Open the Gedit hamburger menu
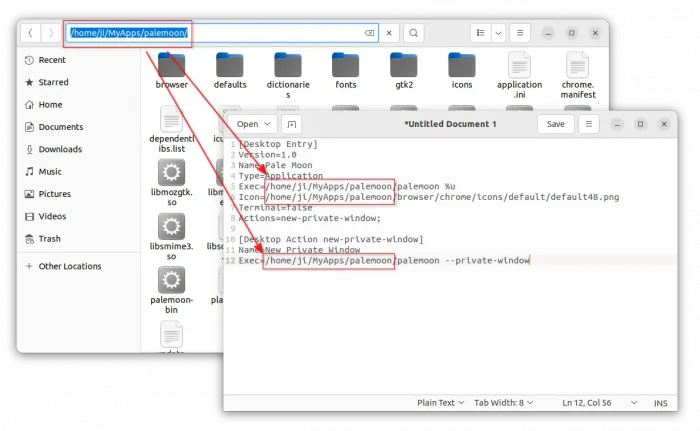 [x=589, y=124]
